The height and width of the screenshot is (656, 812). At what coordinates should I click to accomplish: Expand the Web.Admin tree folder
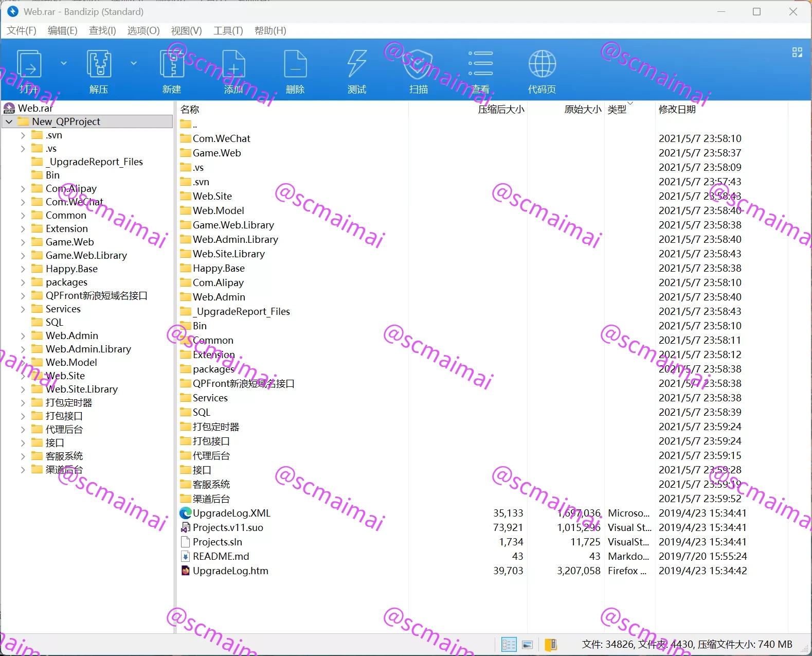point(23,335)
